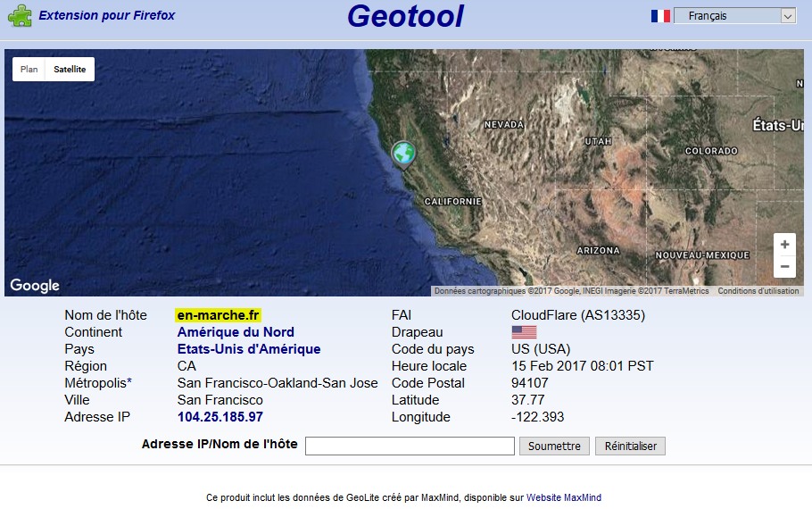
Task: Click the en-marche.fr hostname link
Action: coord(219,315)
